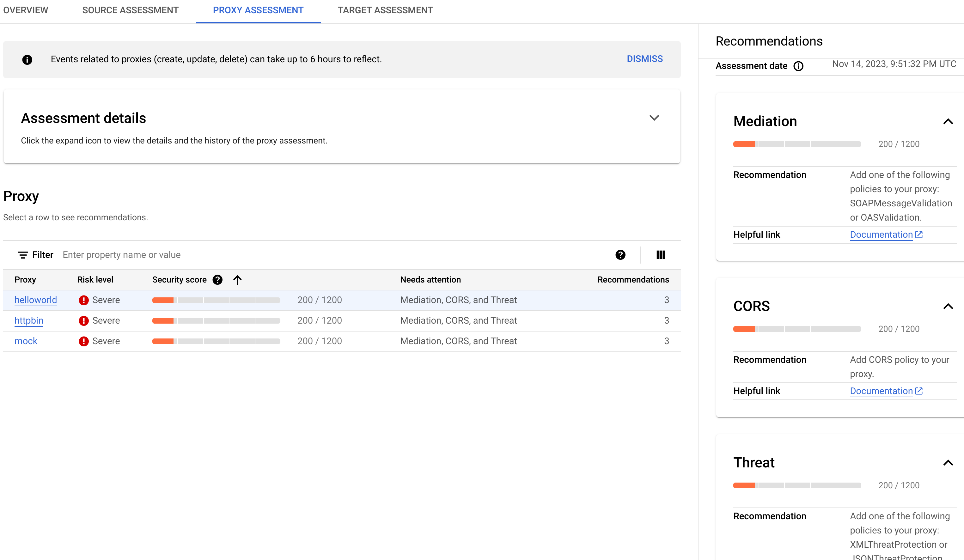Image resolution: width=964 pixels, height=560 pixels.
Task: Switch to the Target Assessment tab
Action: [x=385, y=11]
